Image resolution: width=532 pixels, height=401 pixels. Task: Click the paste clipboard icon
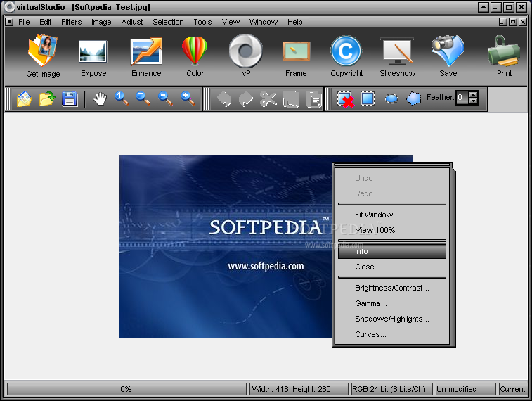tap(313, 99)
